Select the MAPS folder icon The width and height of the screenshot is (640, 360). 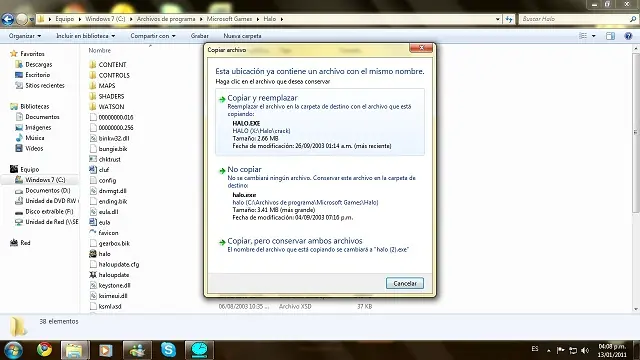93,86
